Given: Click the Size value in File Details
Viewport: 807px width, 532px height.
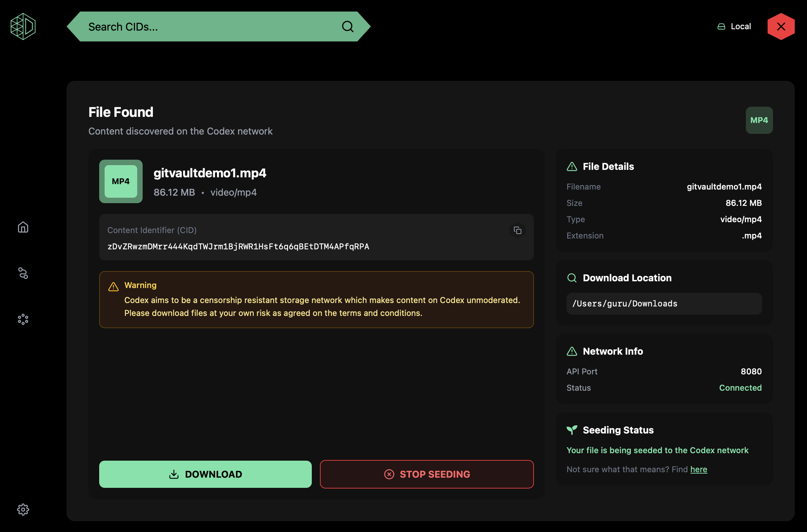Looking at the screenshot, I should [743, 203].
